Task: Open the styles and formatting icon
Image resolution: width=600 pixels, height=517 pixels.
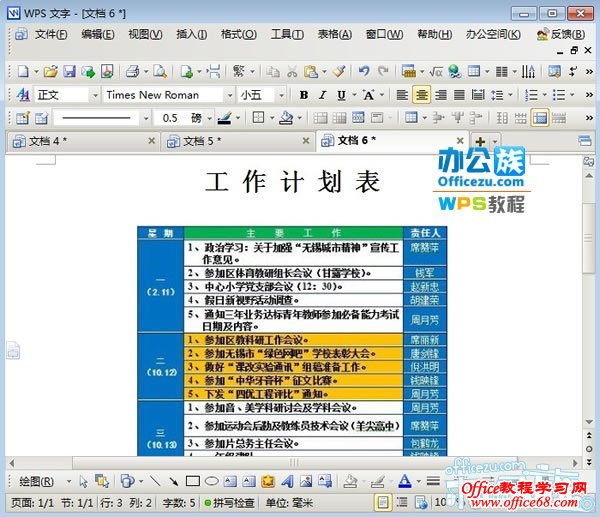Action: click(x=23, y=95)
